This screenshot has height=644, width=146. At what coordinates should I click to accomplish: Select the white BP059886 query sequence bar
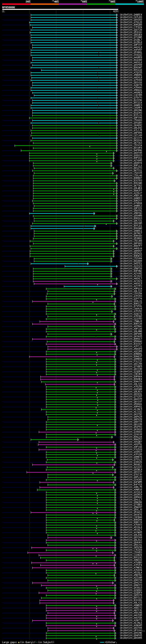pyautogui.click(x=60, y=9)
